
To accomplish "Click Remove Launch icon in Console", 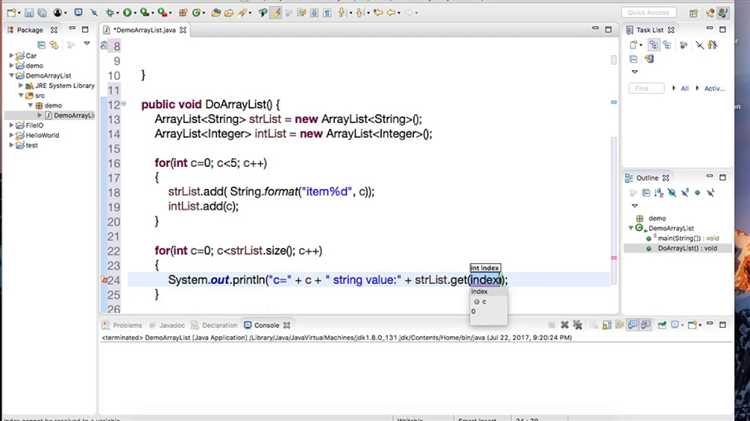I will (564, 325).
